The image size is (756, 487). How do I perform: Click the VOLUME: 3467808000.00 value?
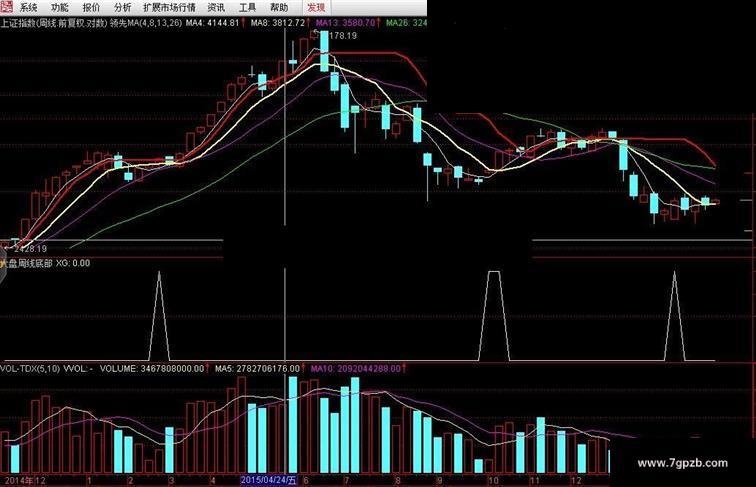(152, 369)
